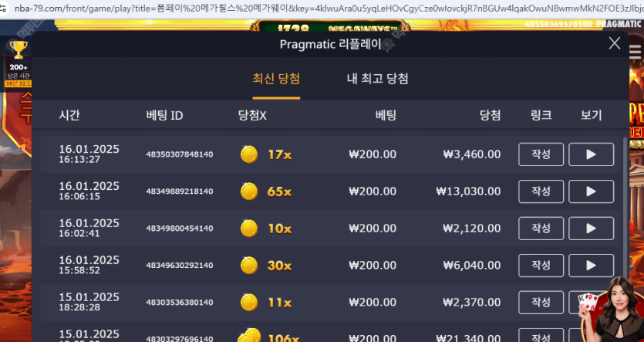644x342 pixels.
Task: Open the hamburger menu behind the dialog
Action: click(x=635, y=52)
